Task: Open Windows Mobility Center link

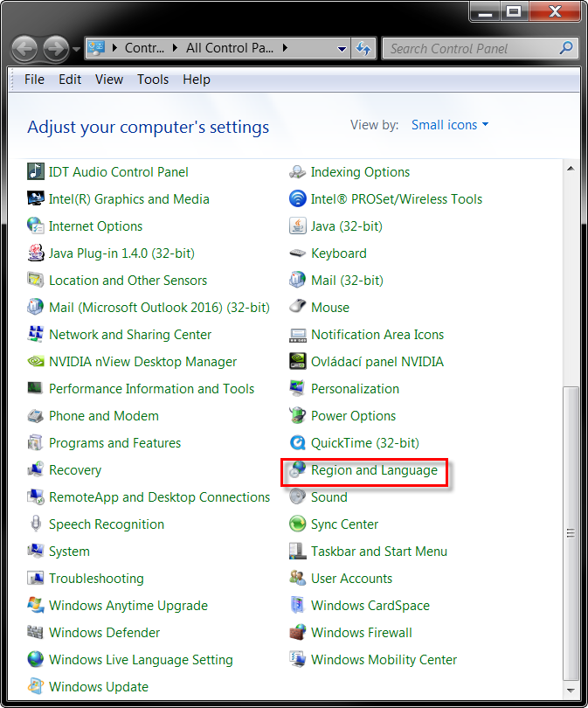Action: (x=384, y=660)
